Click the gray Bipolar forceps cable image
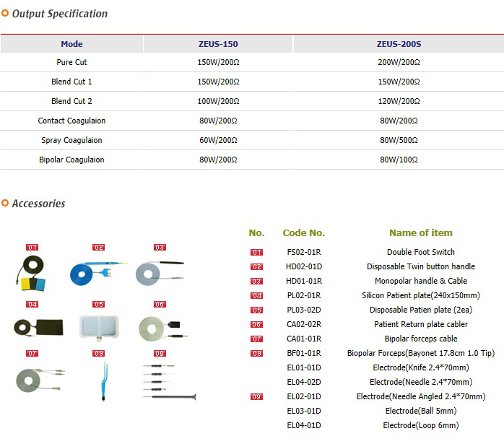Image resolution: width=504 pixels, height=444 pixels. tap(40, 380)
